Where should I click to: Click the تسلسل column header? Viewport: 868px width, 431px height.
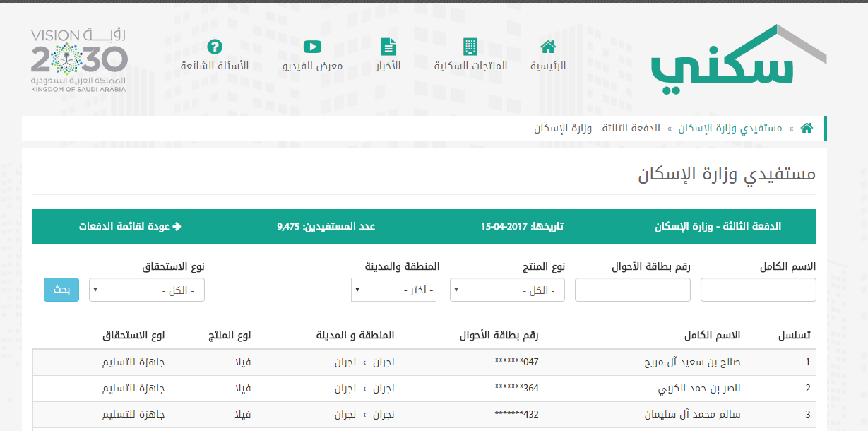click(794, 334)
